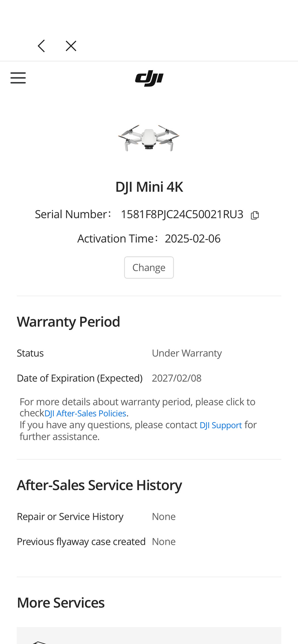Open the gray service card under More Services
This screenshot has width=298, height=644.
coord(149,636)
